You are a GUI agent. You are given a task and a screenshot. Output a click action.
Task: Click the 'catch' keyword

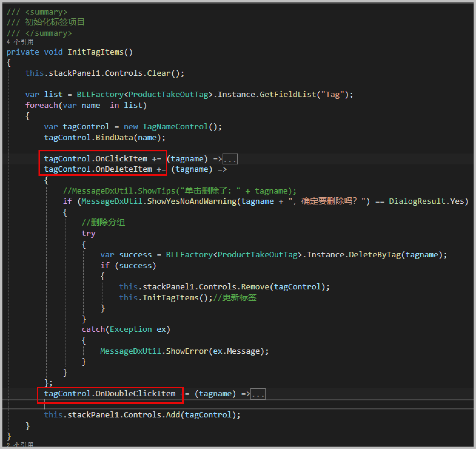click(93, 329)
